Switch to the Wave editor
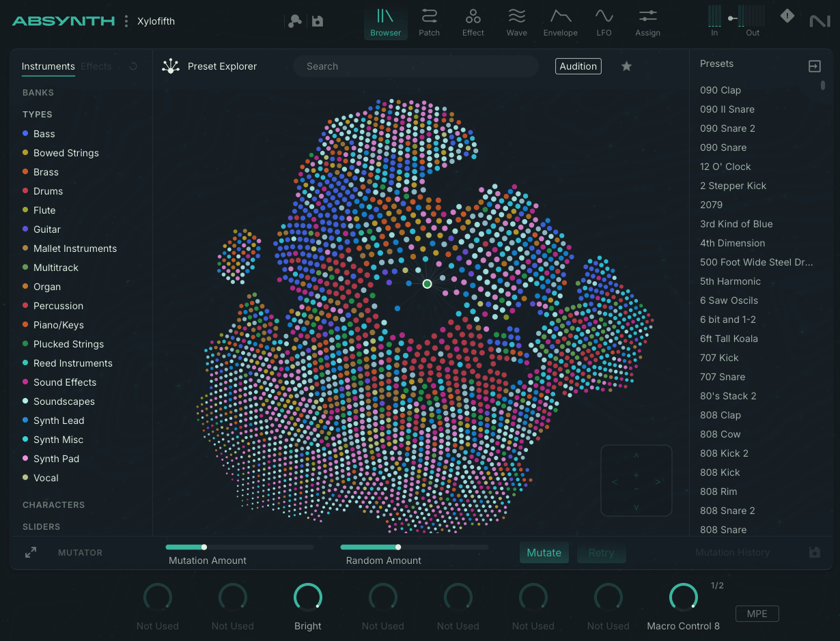This screenshot has height=641, width=840. (x=516, y=22)
